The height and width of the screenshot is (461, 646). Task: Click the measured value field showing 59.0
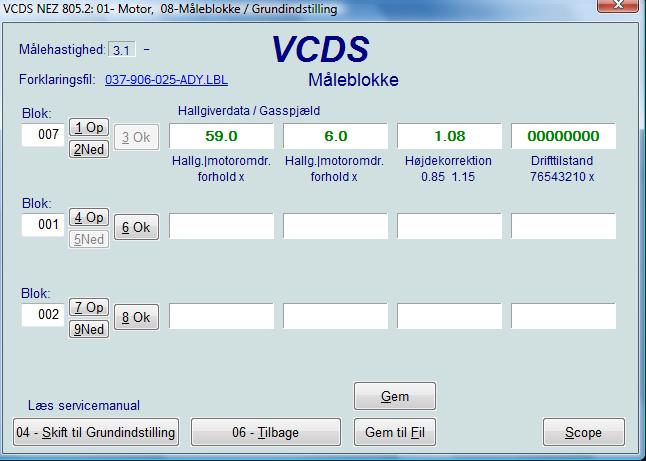[221, 136]
